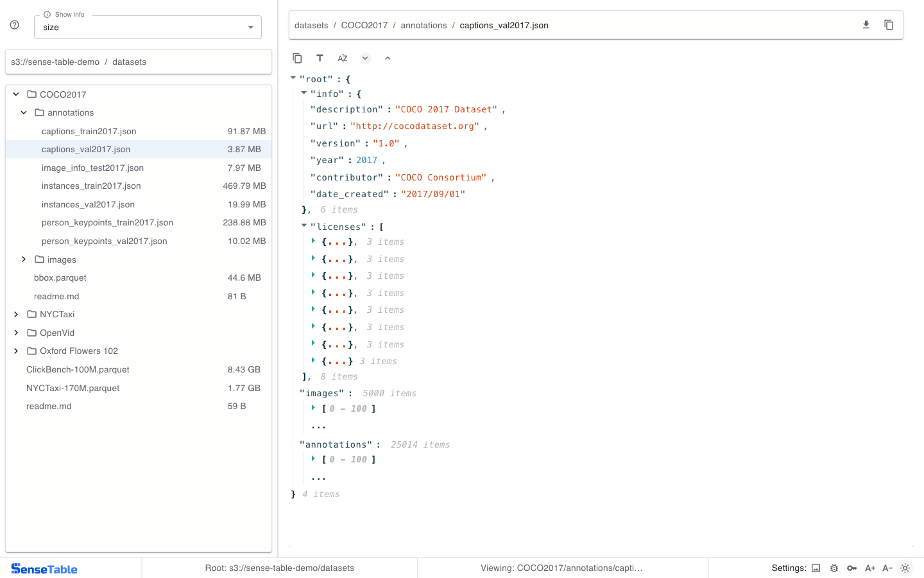Open the Show info size dropdown
924x578 pixels.
tap(148, 27)
